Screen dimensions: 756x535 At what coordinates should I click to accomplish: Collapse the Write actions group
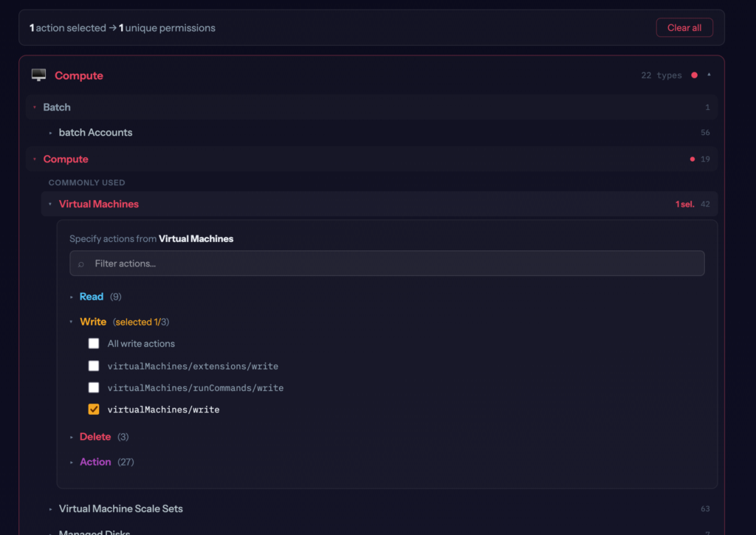coord(92,322)
